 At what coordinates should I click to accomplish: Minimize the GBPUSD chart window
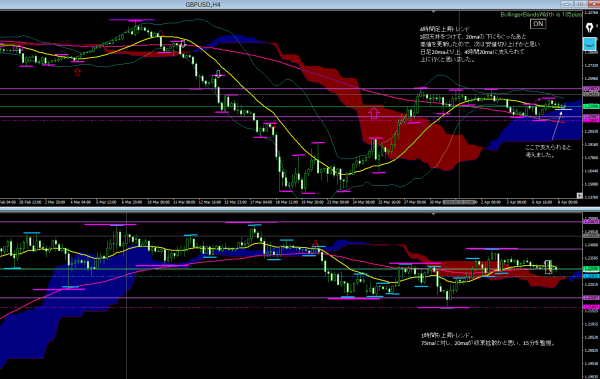click(566, 4)
